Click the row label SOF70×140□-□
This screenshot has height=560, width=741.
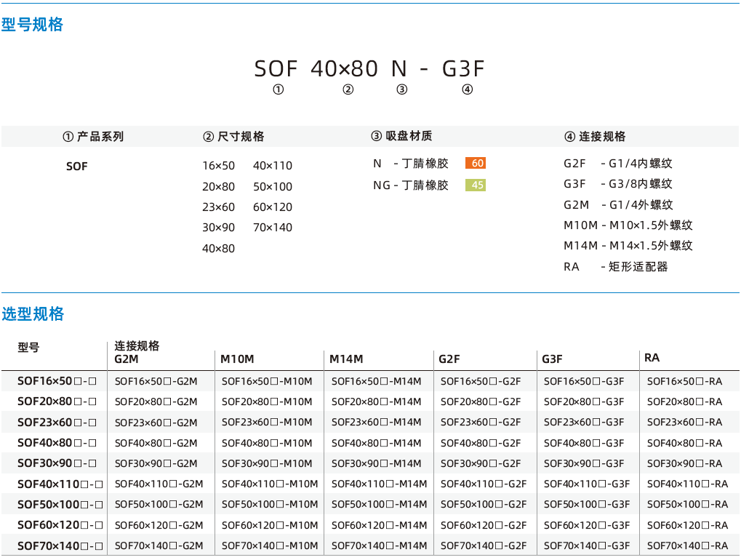point(60,546)
